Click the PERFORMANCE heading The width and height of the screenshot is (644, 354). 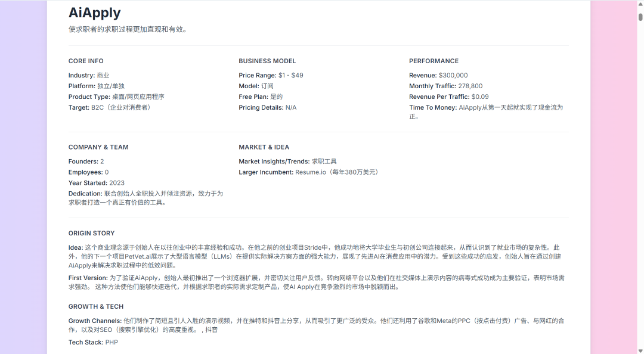click(434, 61)
